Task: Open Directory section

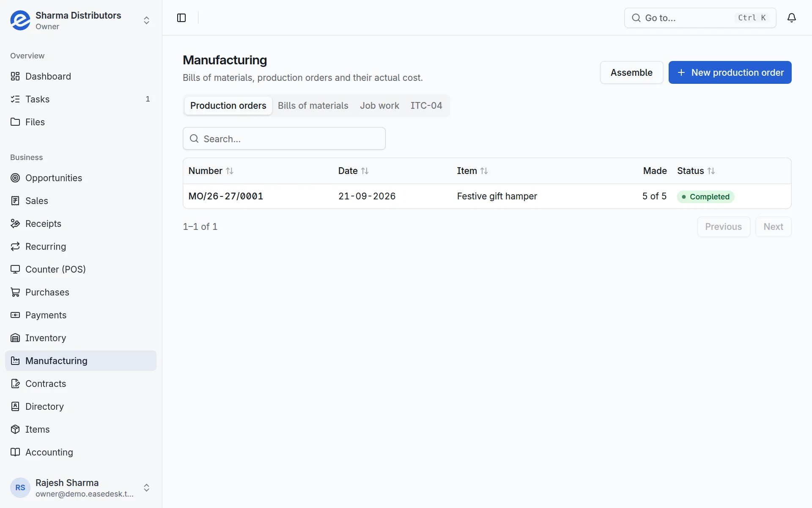Action: [81, 406]
